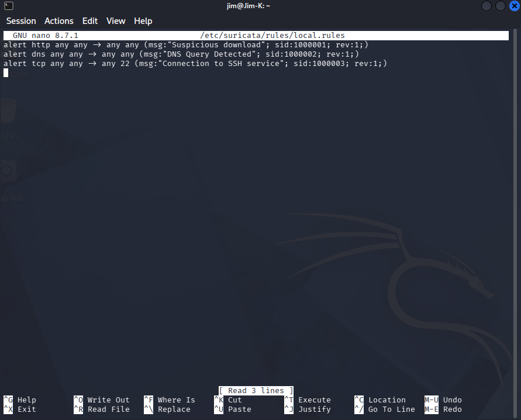Viewport: 521px width, 420px height.
Task: Click the terminal vertical scrollbar
Action: (x=515, y=223)
